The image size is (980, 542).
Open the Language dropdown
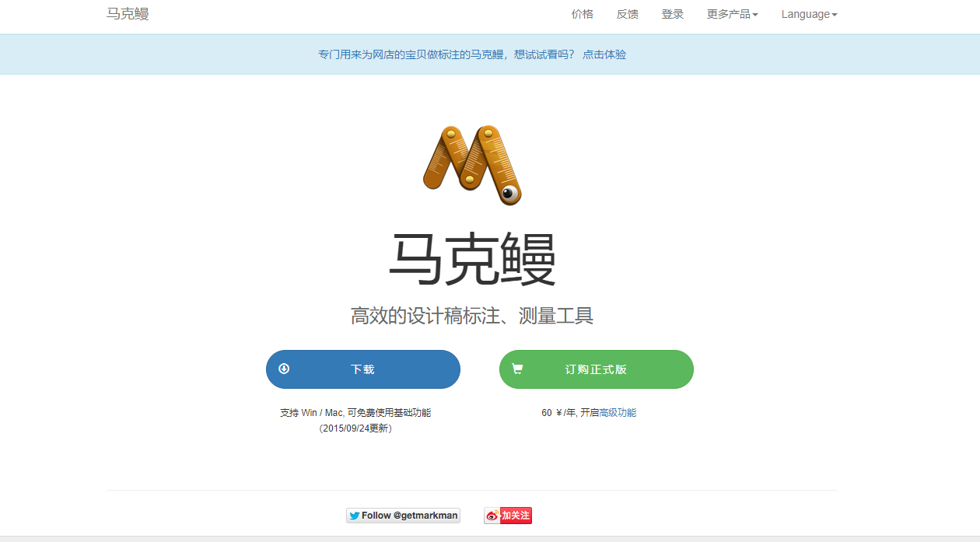(809, 14)
